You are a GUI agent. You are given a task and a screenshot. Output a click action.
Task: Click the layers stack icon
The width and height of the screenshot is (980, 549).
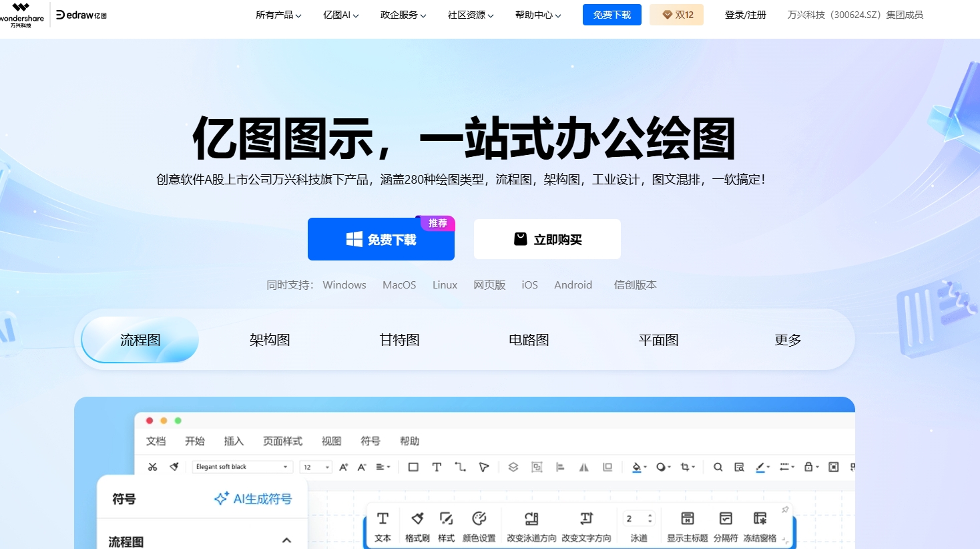pyautogui.click(x=513, y=467)
